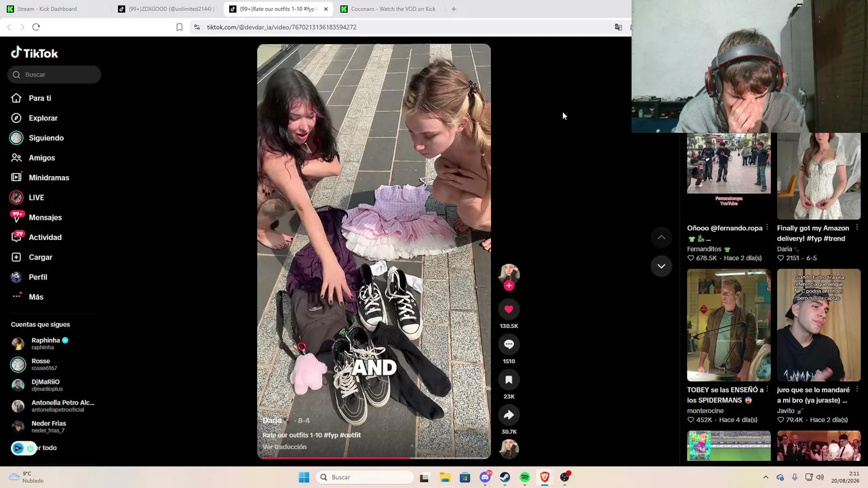Open the Amazon delivery video thumbnail

[x=819, y=176]
